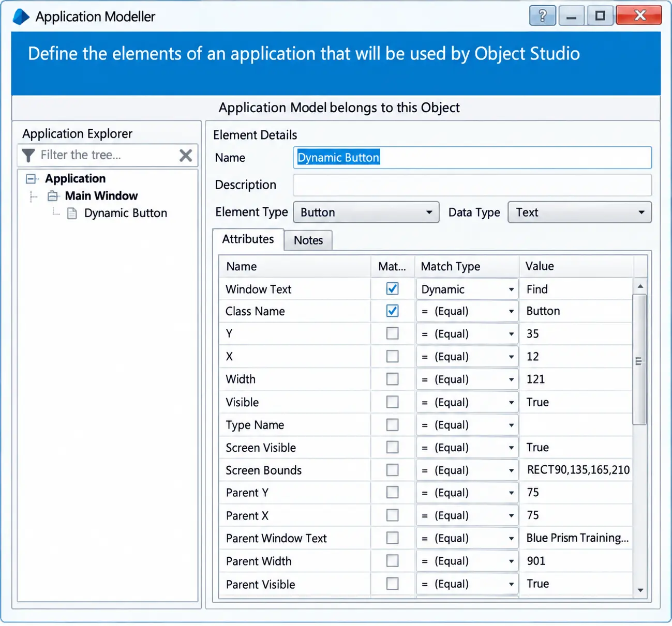Click the Description input field
The width and height of the screenshot is (672, 626).
472,185
